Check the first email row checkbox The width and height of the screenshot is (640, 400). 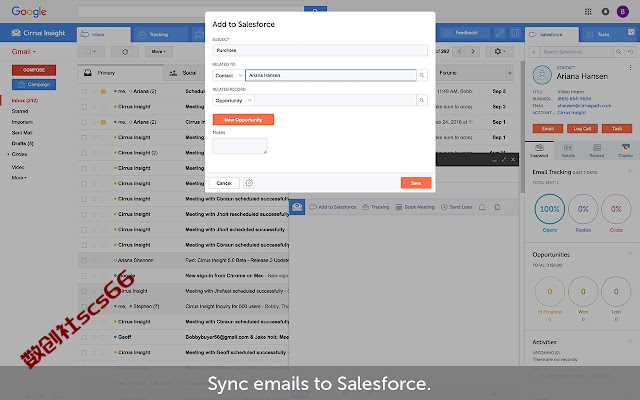click(84, 91)
